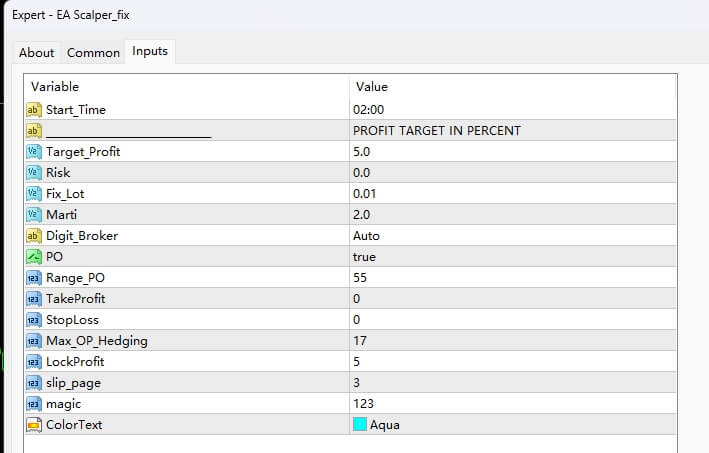Screen dimensions: 709x453
Task: Switch to the About tab
Action: pos(37,53)
